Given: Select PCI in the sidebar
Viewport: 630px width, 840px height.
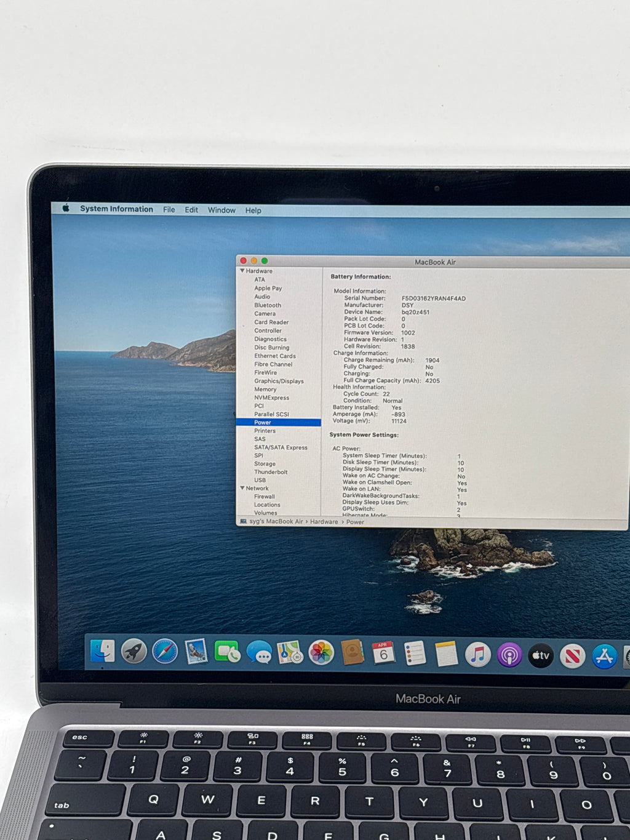Looking at the screenshot, I should point(259,406).
